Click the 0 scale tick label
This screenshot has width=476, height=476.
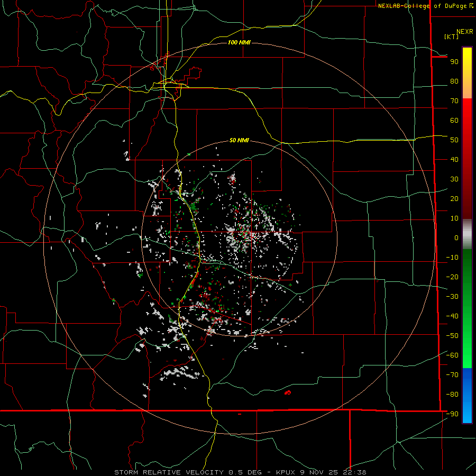click(x=456, y=238)
